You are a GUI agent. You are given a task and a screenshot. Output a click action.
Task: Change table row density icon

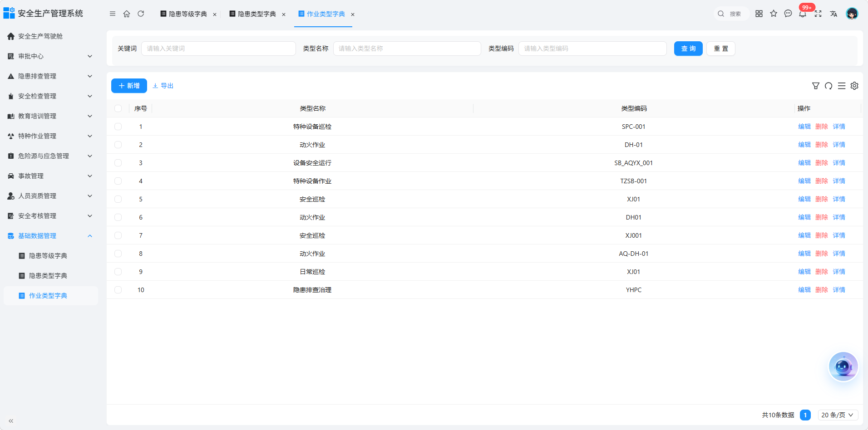pyautogui.click(x=842, y=86)
